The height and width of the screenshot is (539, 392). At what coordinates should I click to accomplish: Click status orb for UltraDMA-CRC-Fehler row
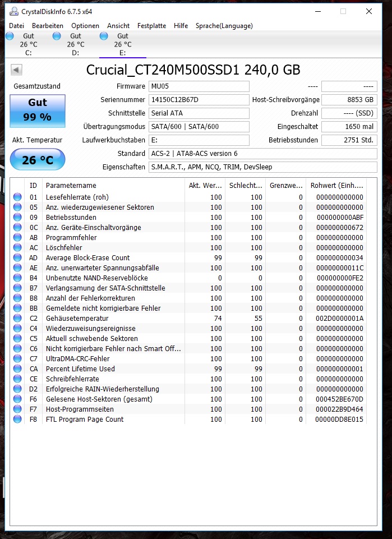coord(17,358)
